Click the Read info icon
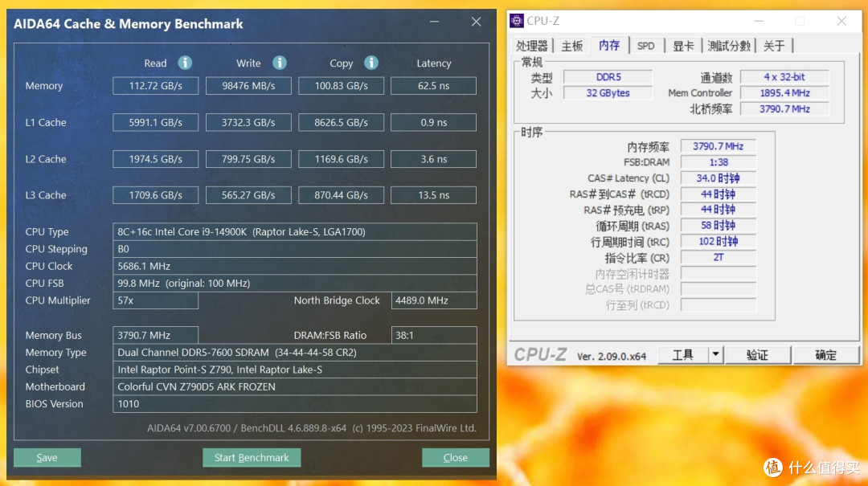Screen dimensions: 868x486 coord(185,63)
